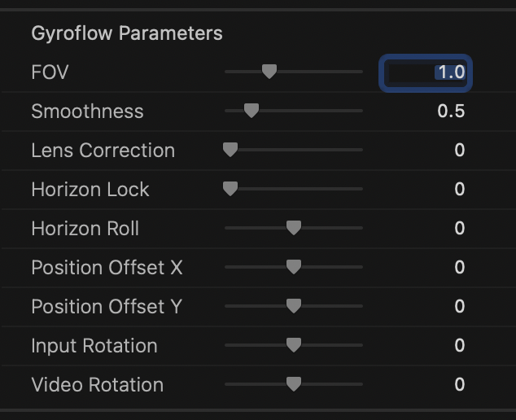Click the Position Offset Y slider handle
Screen dimensions: 516x420
pyautogui.click(x=294, y=306)
